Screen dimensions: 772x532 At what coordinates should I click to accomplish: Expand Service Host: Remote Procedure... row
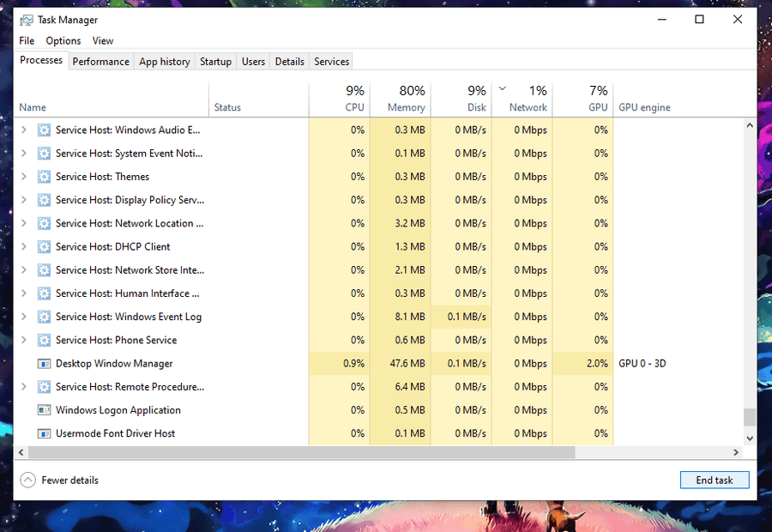[24, 387]
